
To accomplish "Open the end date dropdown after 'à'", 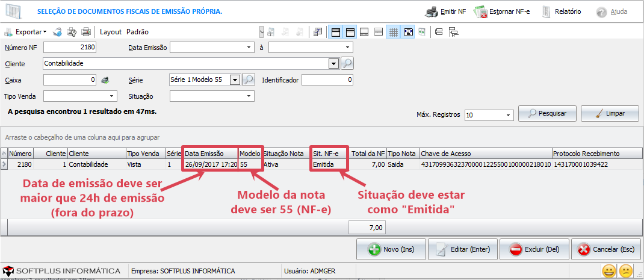I will pyautogui.click(x=347, y=48).
